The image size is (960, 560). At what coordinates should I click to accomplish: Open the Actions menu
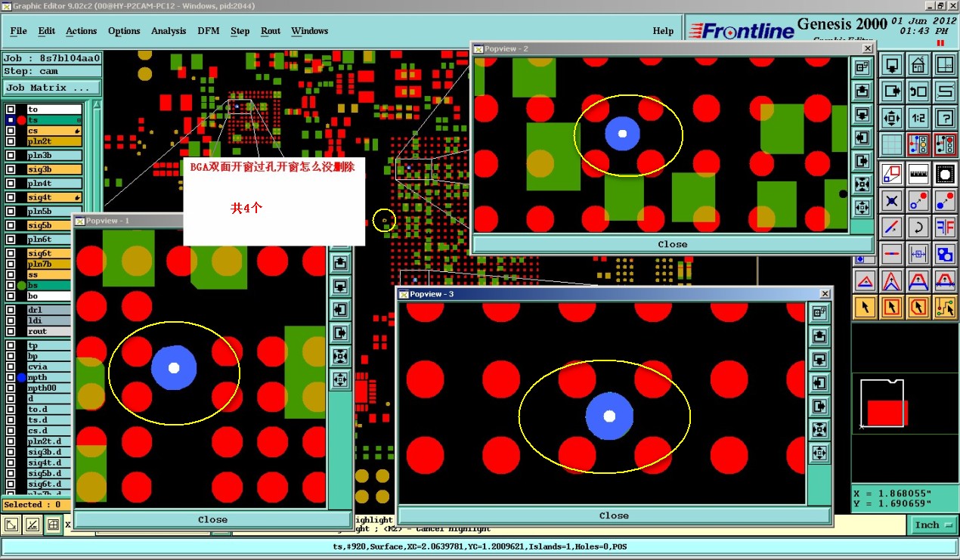81,31
